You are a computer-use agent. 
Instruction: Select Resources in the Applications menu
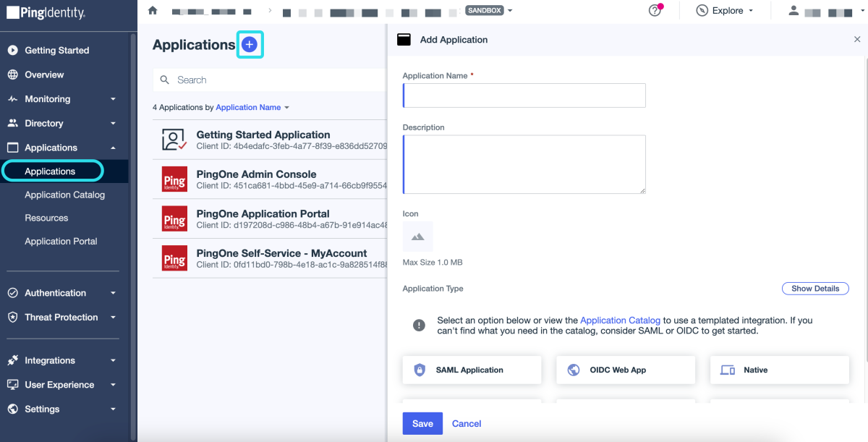(46, 217)
